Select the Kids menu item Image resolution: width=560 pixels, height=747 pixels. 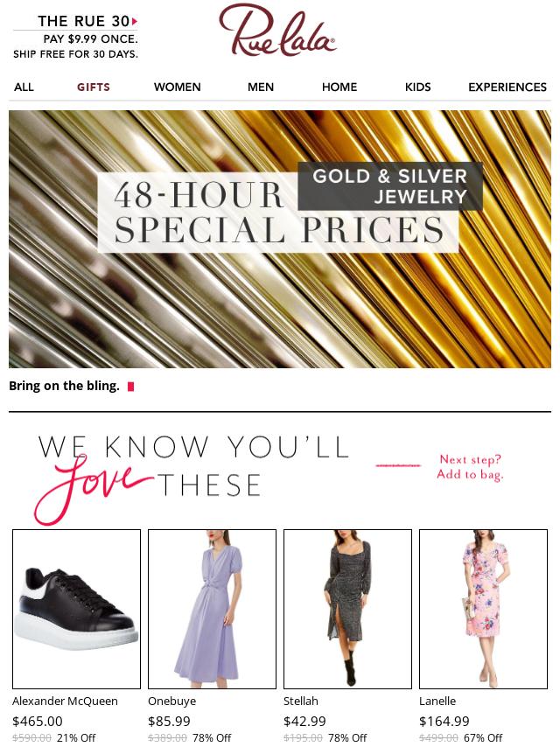click(x=418, y=87)
